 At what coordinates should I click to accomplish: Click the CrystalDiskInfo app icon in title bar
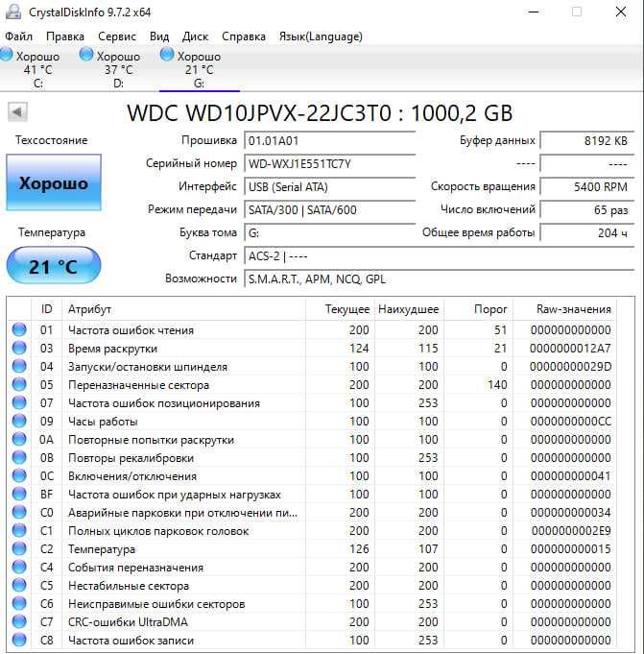(x=12, y=12)
